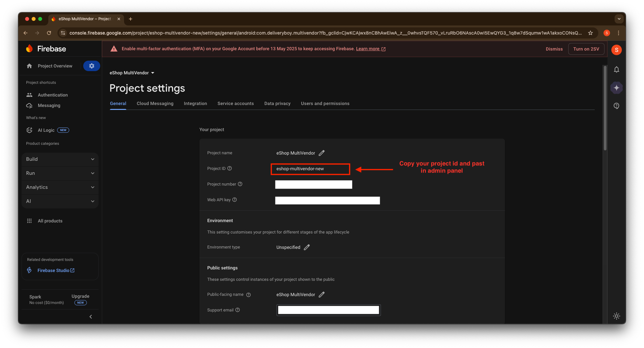This screenshot has height=348, width=644.
Task: Collapse the sidebar chevron
Action: 91,317
